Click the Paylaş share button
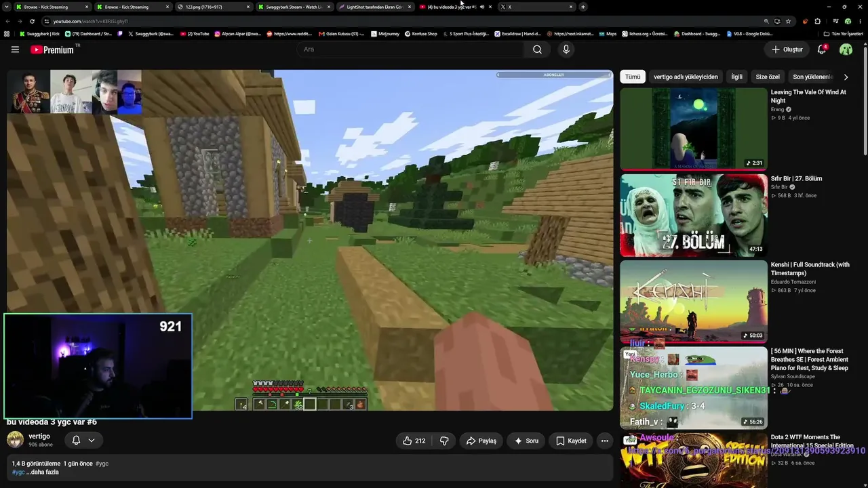The image size is (868, 488). [x=481, y=441]
